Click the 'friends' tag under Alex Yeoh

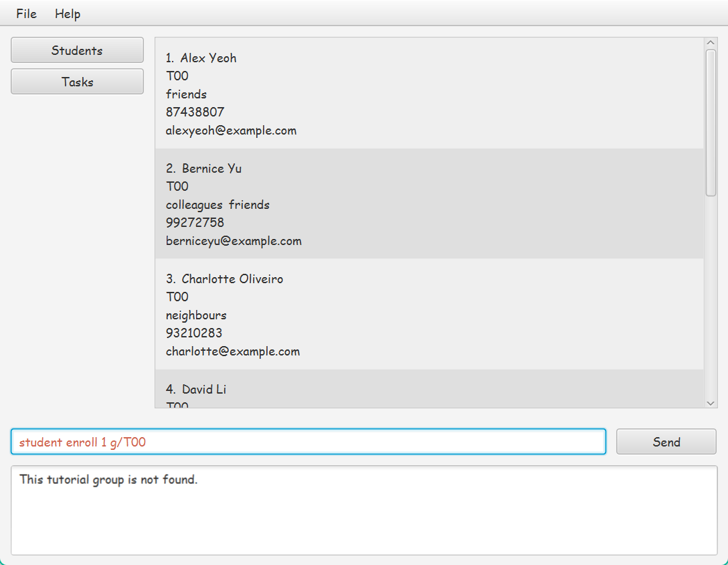point(186,94)
